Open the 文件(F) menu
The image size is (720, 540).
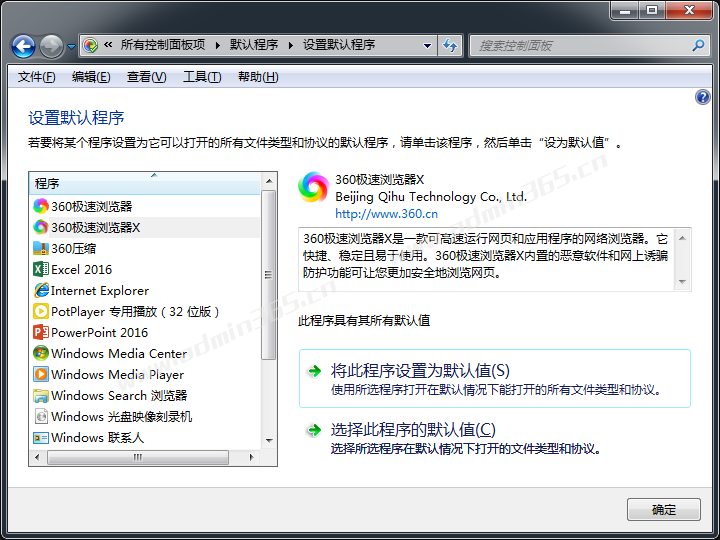pyautogui.click(x=37, y=77)
